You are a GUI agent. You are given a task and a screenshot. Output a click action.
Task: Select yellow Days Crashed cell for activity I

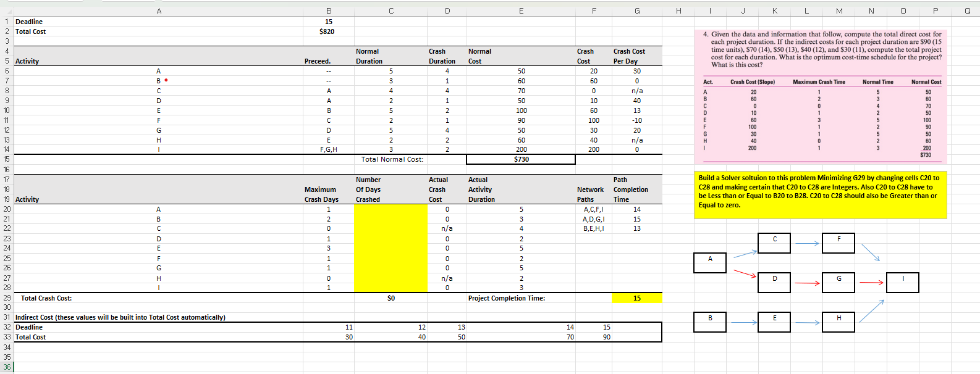(391, 288)
